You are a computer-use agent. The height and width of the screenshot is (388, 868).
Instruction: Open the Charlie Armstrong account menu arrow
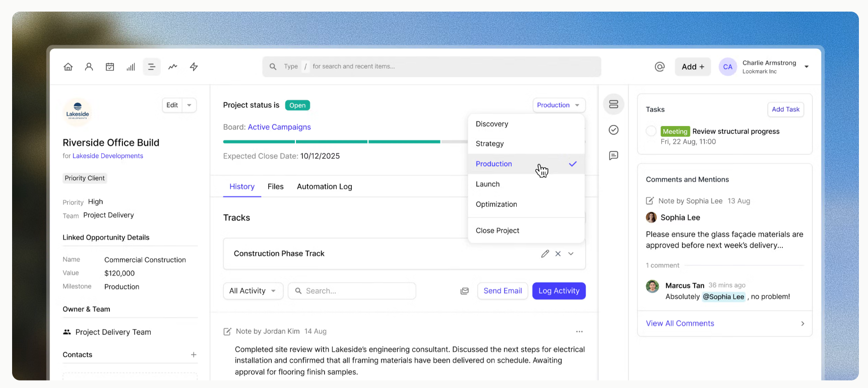pos(807,67)
